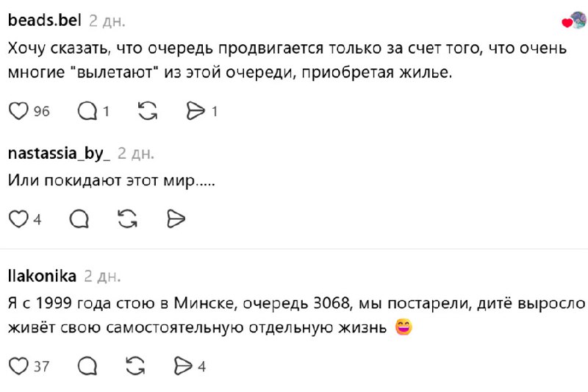
Task: Repost the beads.bel comment
Action: pos(147,111)
